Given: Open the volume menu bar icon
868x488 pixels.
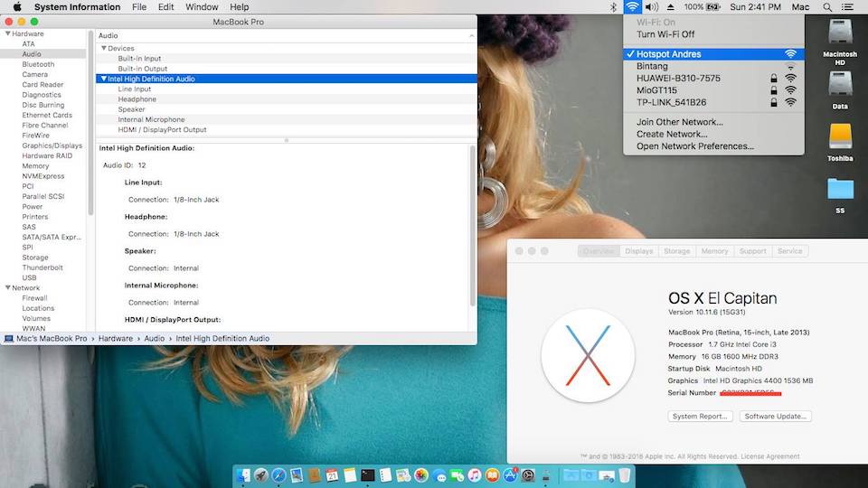Looking at the screenshot, I should click(x=652, y=7).
